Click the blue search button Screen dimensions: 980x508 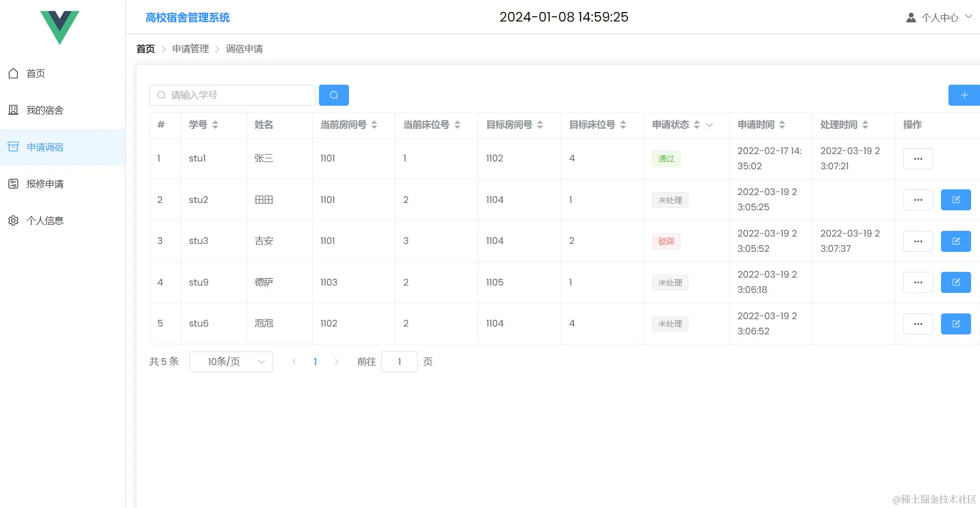[x=334, y=95]
